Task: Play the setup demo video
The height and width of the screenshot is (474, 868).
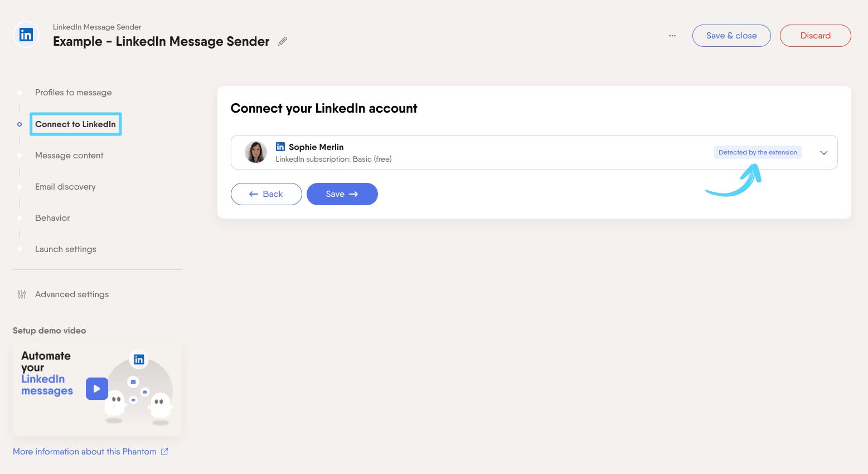Action: tap(96, 389)
